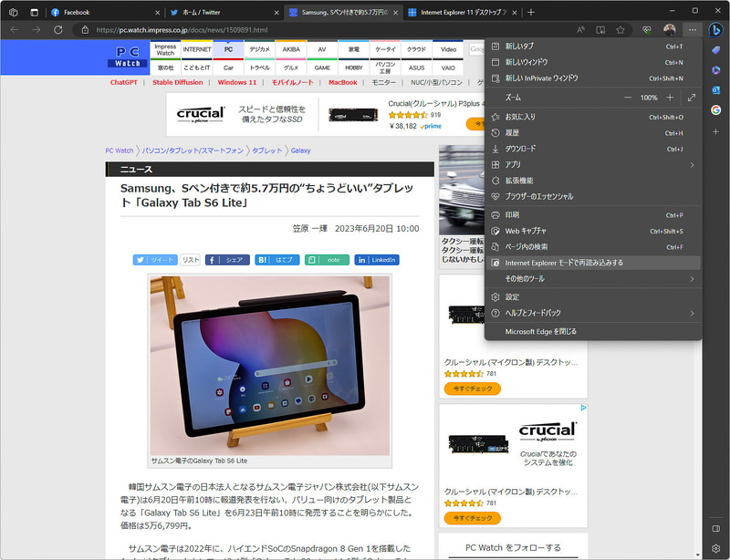Image resolution: width=730 pixels, height=560 pixels.
Task: Open 拡張機能 menu item
Action: [x=593, y=181]
